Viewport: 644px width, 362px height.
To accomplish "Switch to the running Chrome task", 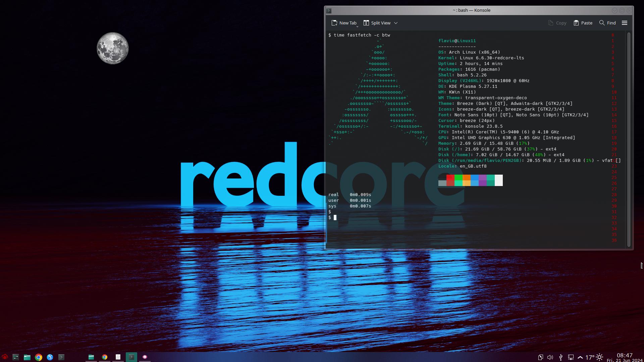I will coord(105,357).
